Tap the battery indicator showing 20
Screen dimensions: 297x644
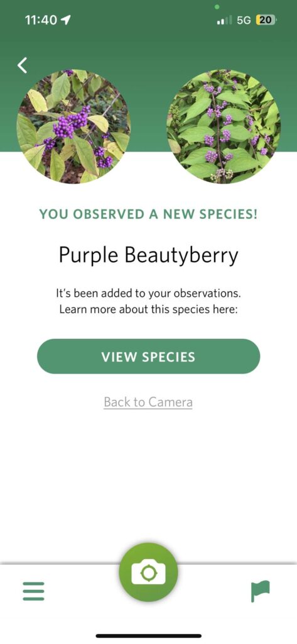coord(266,19)
